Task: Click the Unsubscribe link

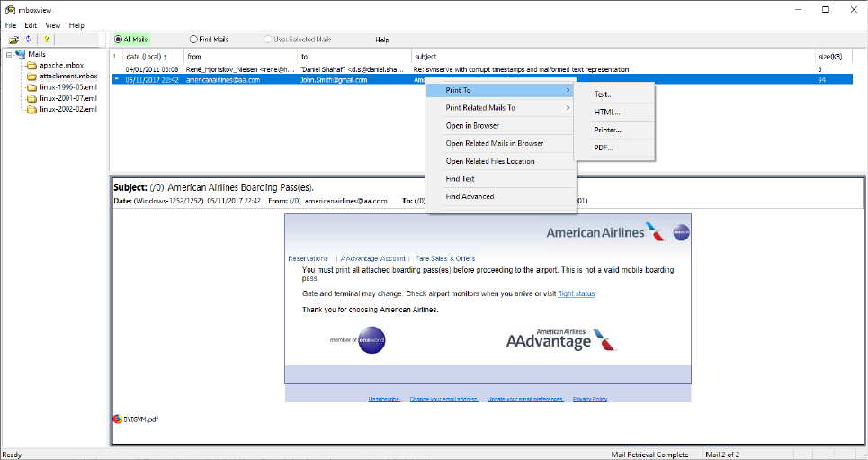Action: click(x=384, y=399)
